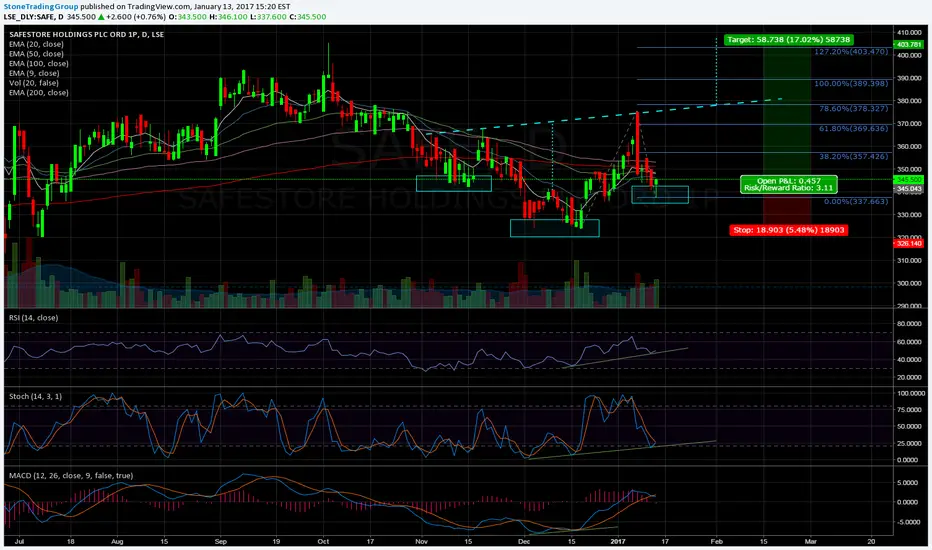Click the Aug label on time axis
932x550 pixels.
[x=117, y=542]
